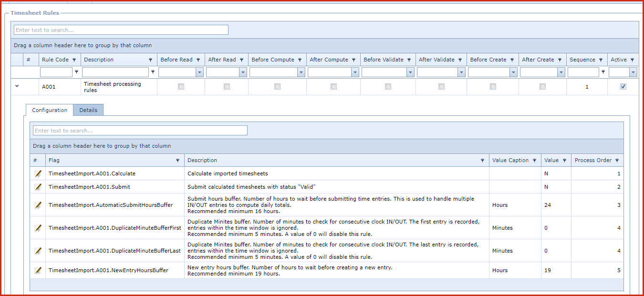Click filter icon on Rule Code column header
Viewport: 644px width, 296px height.
click(74, 60)
